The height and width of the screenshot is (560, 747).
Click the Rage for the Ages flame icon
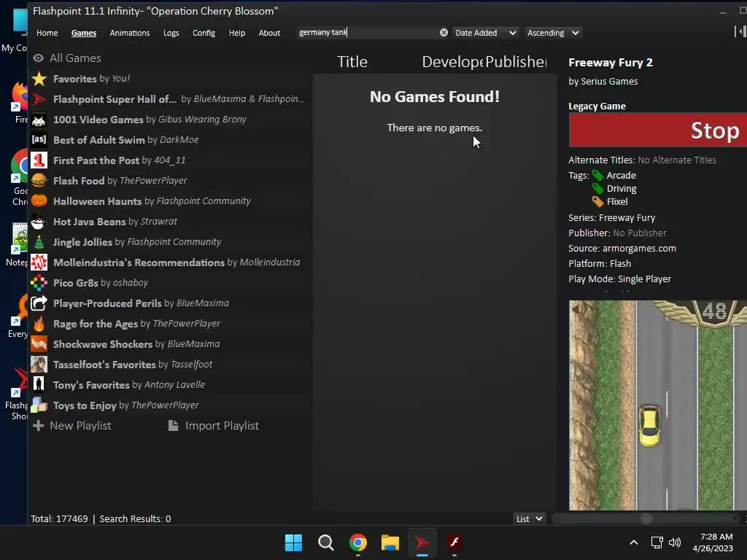(39, 324)
